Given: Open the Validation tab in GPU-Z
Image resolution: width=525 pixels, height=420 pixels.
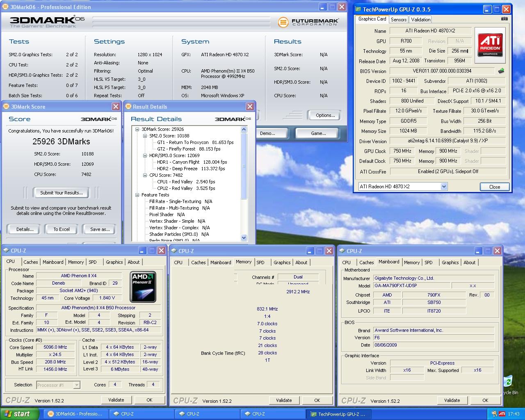Looking at the screenshot, I should click(x=421, y=19).
